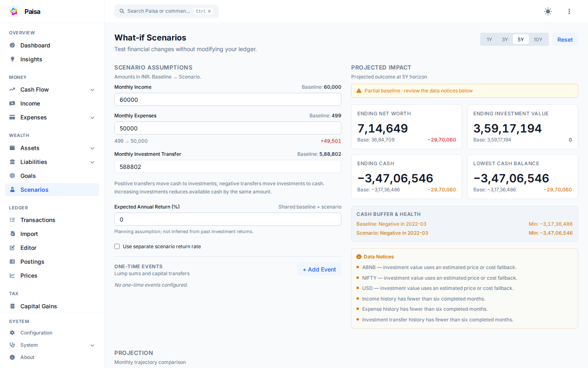588x368 pixels.
Task: Click the Income money icon
Action: [x=12, y=103]
